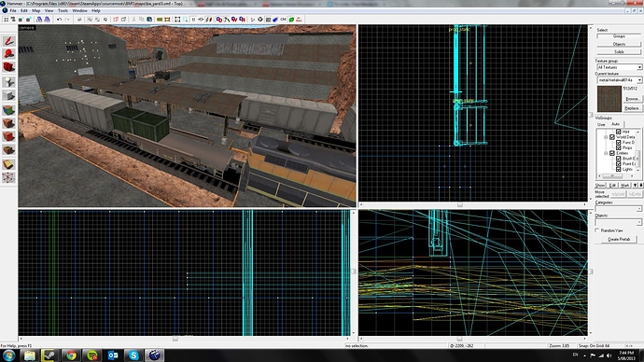Switch to the User visgroups tab
644x362 pixels.
pyautogui.click(x=601, y=124)
